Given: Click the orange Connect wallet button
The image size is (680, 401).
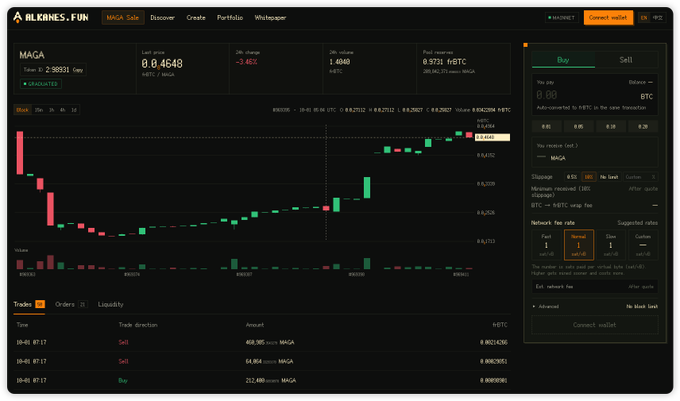Looking at the screenshot, I should tap(608, 18).
